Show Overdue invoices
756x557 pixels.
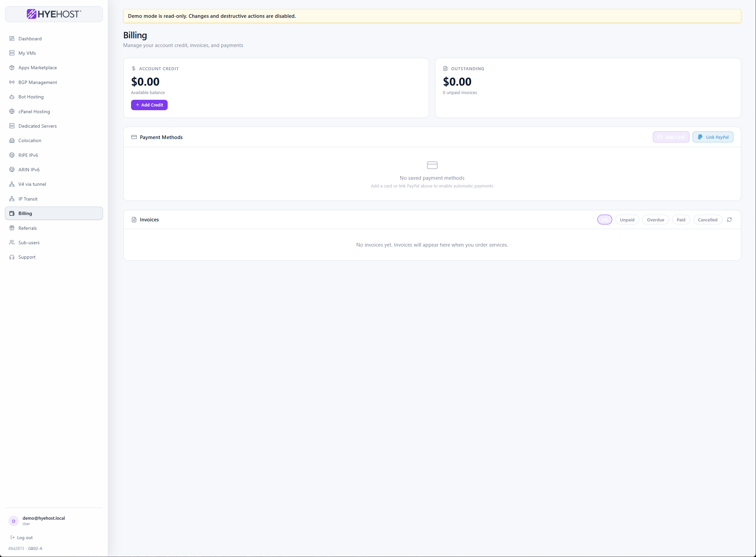(655, 220)
